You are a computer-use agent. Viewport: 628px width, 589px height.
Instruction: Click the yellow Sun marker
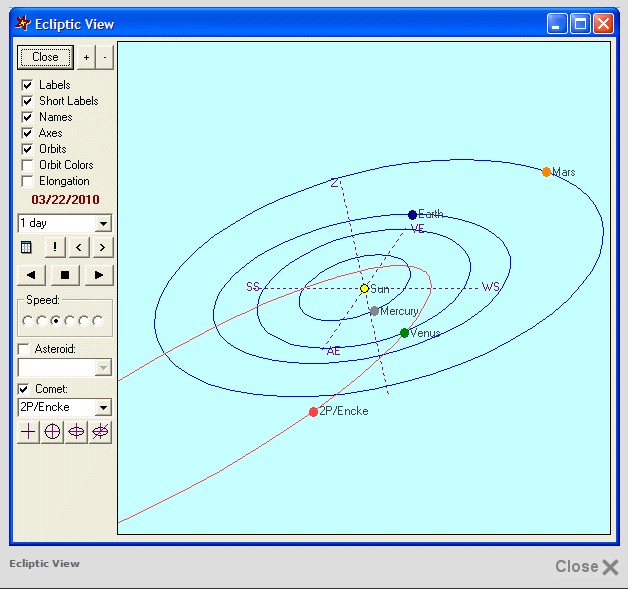(x=364, y=288)
